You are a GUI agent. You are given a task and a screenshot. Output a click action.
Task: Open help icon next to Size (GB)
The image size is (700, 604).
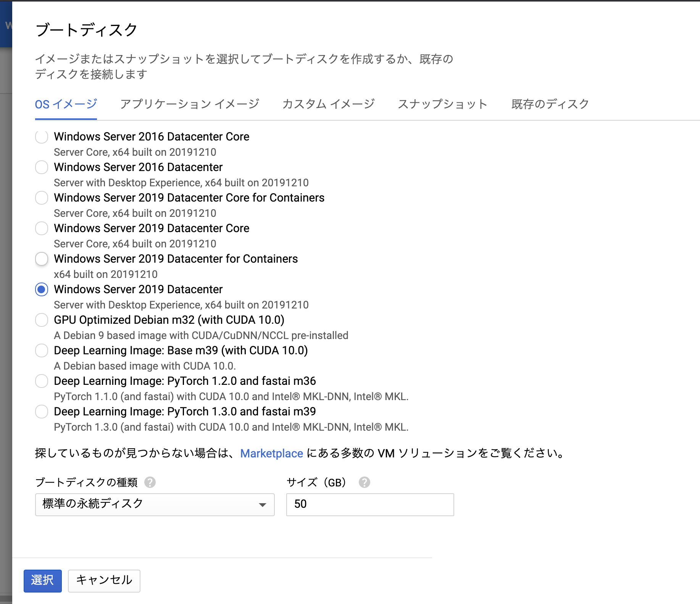tap(365, 482)
